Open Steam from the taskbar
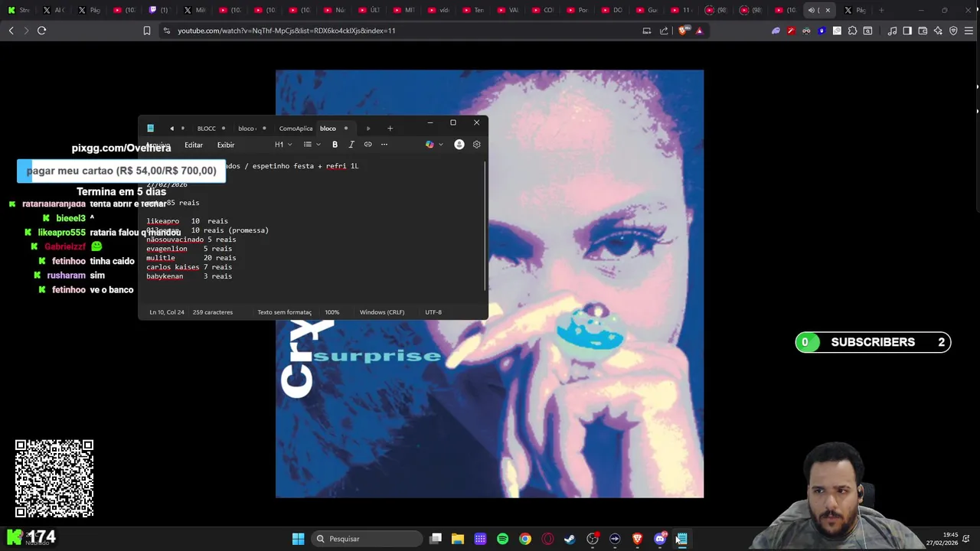 pyautogui.click(x=570, y=539)
